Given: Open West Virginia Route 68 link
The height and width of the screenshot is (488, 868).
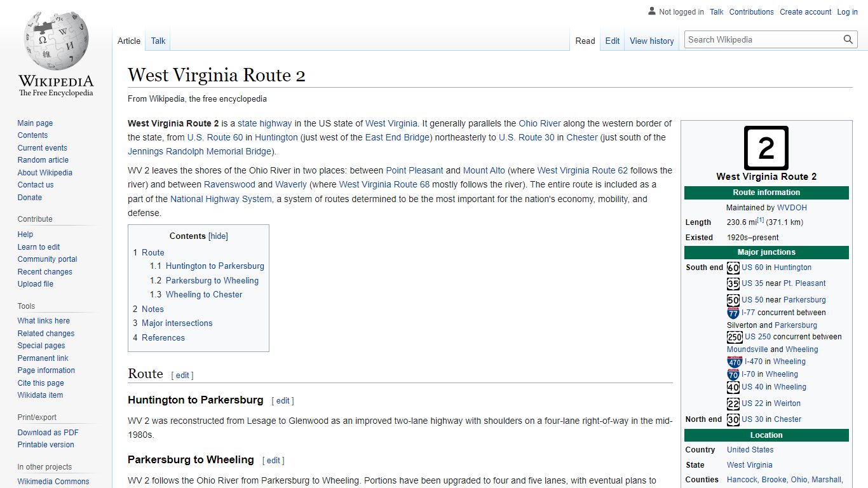Looking at the screenshot, I should [384, 184].
